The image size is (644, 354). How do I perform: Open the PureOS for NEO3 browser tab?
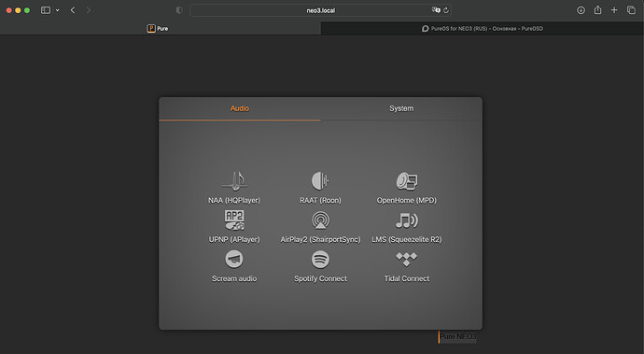[483, 28]
